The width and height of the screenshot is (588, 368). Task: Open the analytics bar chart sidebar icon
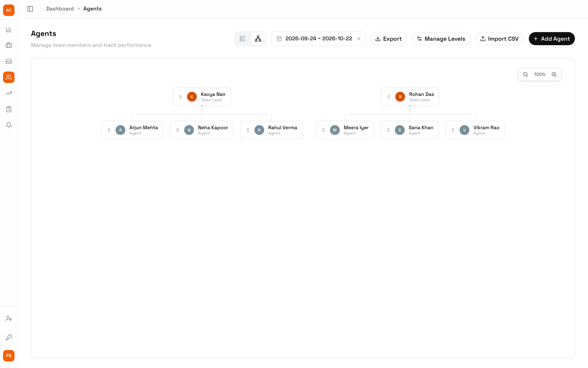coord(9,29)
